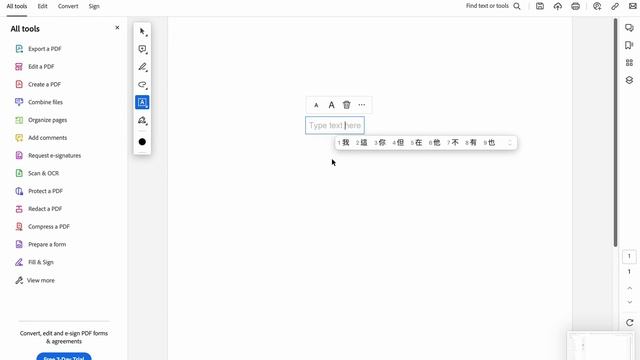Open the sign stamp tool

coord(142,120)
